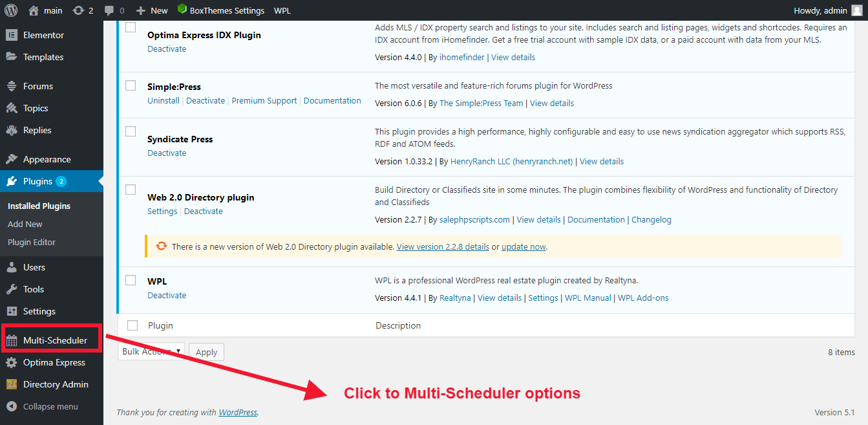Open Installed Plugins submenu item

click(x=39, y=206)
